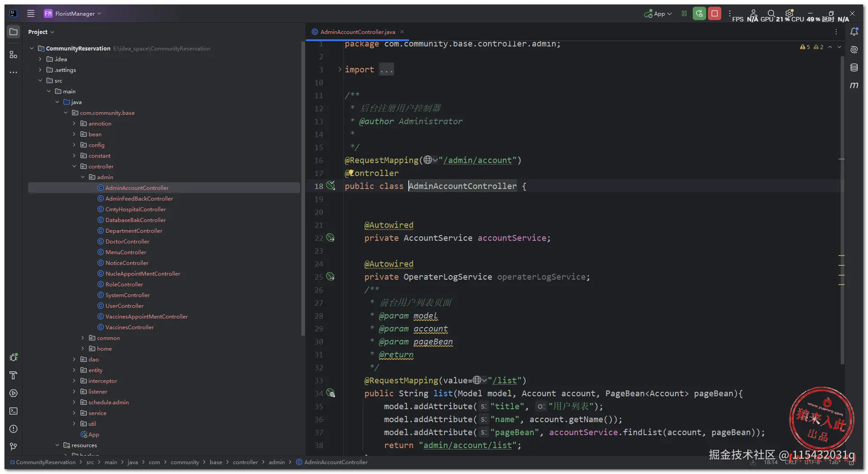Collapse the CommunityReservation root node

point(32,48)
